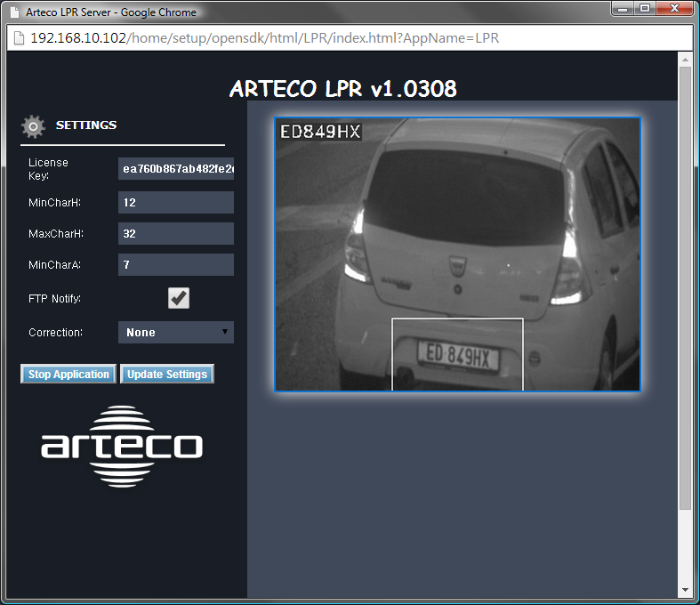The height and width of the screenshot is (605, 700).
Task: Click the Chrome window title page icon
Action: [15, 12]
